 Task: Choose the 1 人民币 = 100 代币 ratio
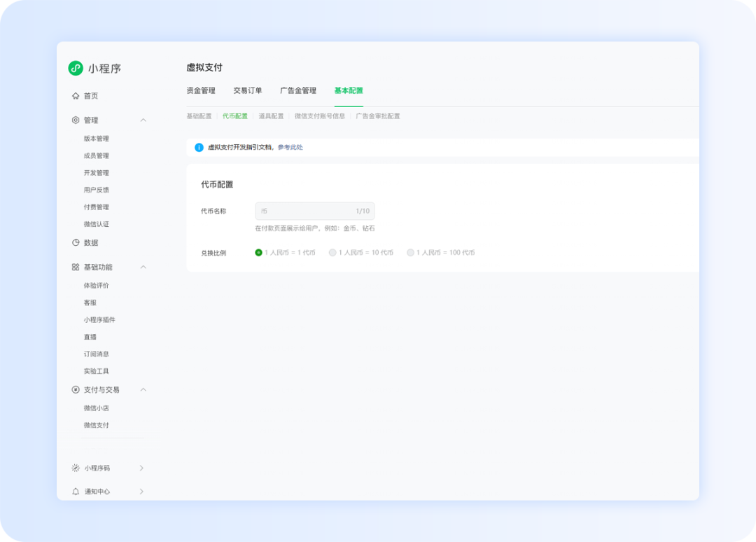click(410, 253)
